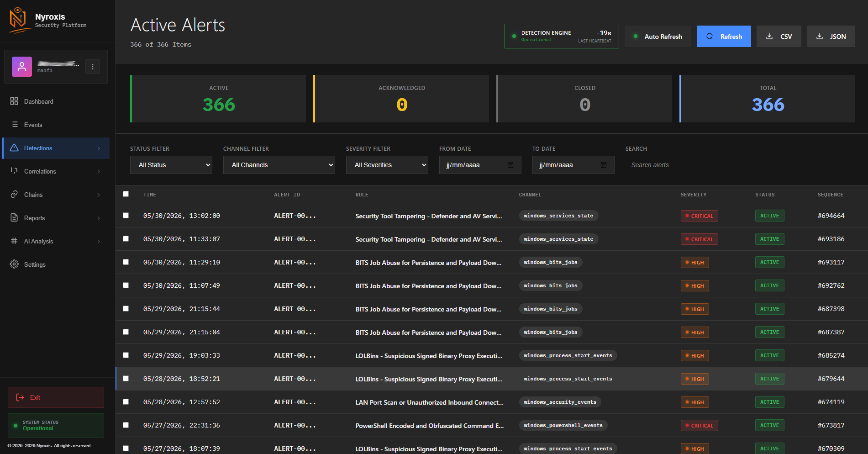Click the AI Analysis hash icon

14,241
